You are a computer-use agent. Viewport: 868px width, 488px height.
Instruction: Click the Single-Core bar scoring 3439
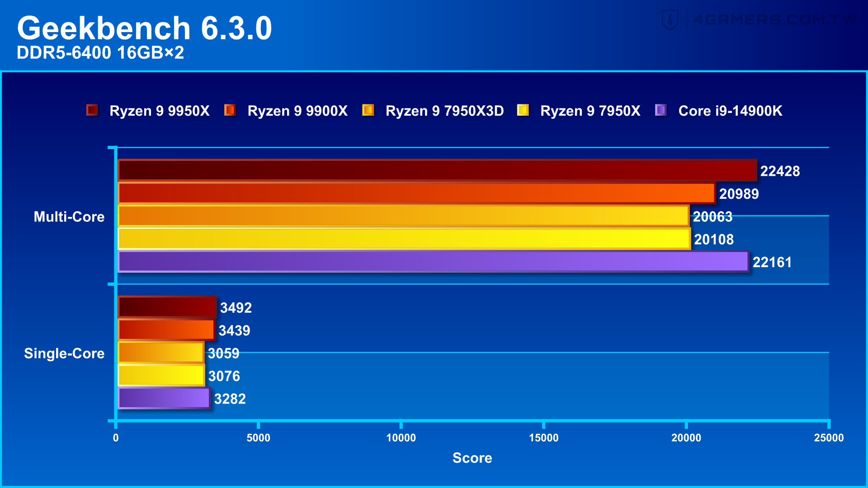point(166,330)
